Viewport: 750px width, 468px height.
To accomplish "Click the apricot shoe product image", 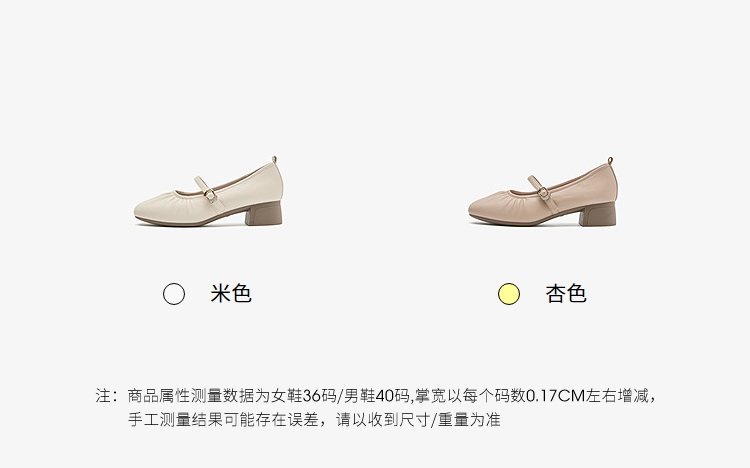I will click(x=543, y=192).
